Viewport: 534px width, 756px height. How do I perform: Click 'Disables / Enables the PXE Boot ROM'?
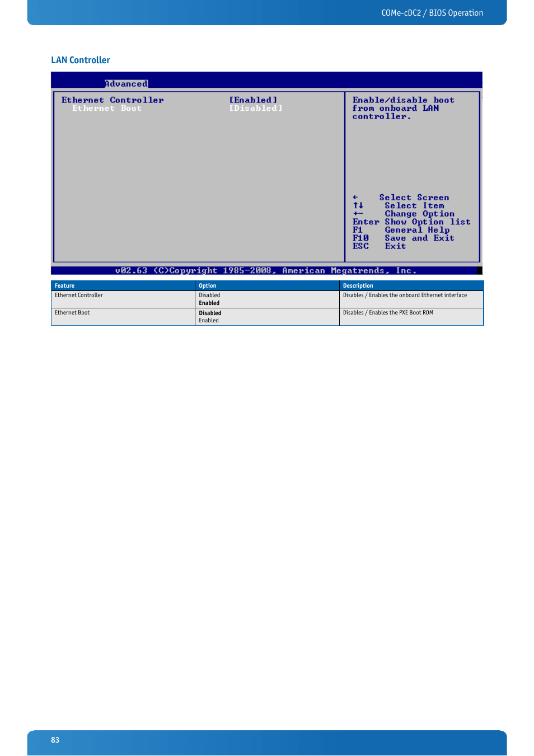point(388,313)
